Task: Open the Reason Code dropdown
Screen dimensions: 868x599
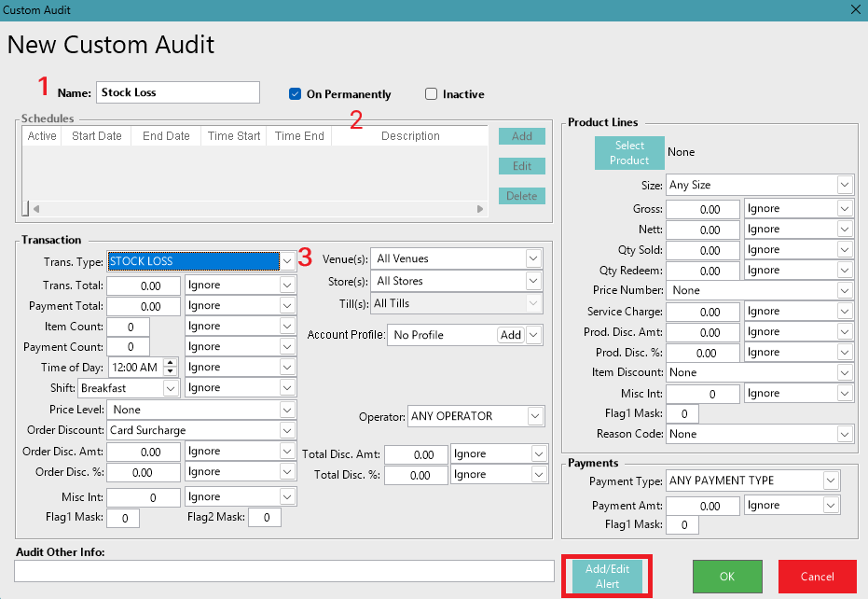Action: [844, 434]
